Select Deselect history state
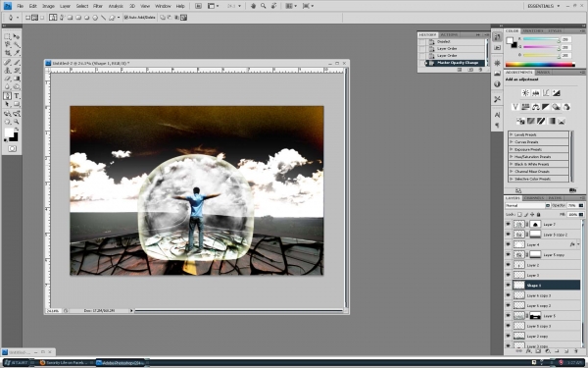The width and height of the screenshot is (588, 368). 453,41
